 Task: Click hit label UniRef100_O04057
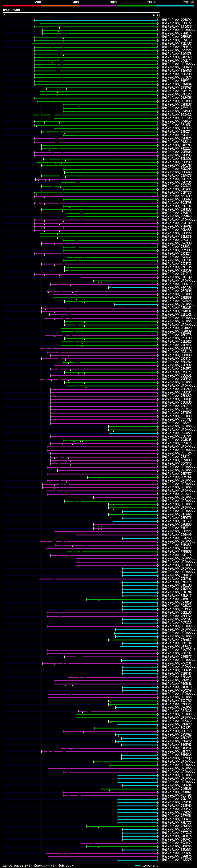[x=177, y=121]
